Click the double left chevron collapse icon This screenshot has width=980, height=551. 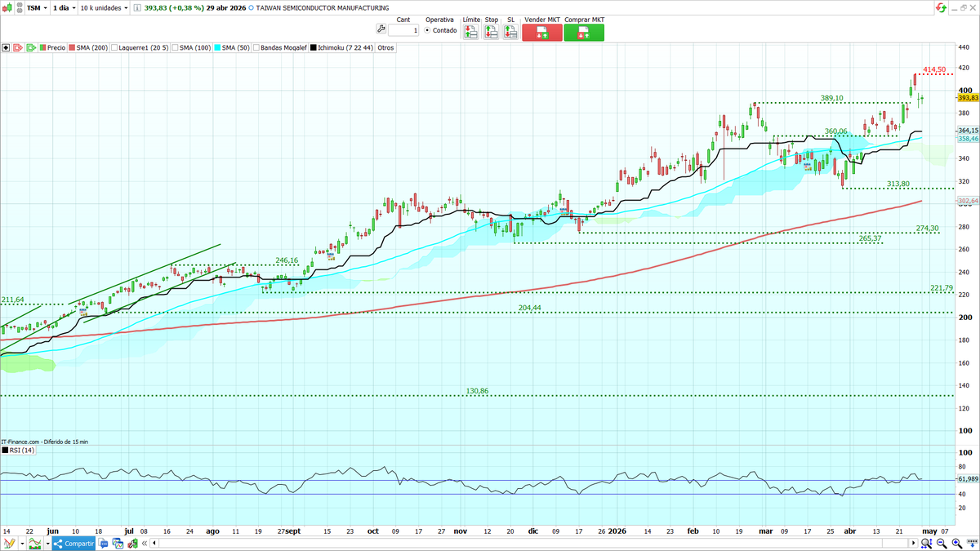[145, 544]
